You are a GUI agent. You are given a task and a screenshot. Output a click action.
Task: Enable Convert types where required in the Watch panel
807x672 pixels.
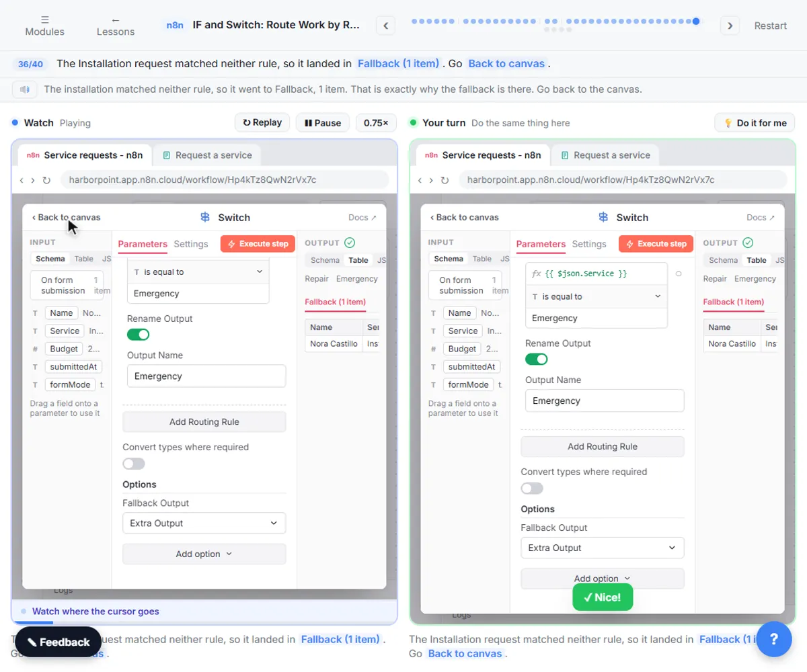click(x=134, y=464)
